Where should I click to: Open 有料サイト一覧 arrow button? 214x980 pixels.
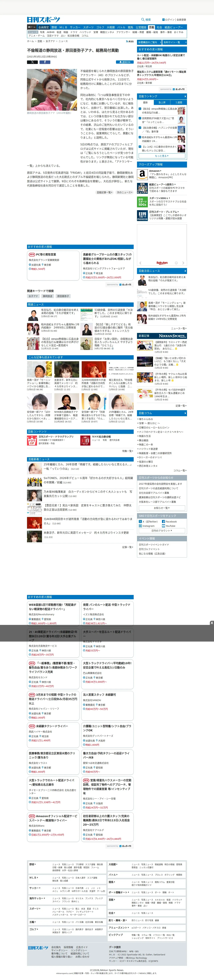(174, 42)
